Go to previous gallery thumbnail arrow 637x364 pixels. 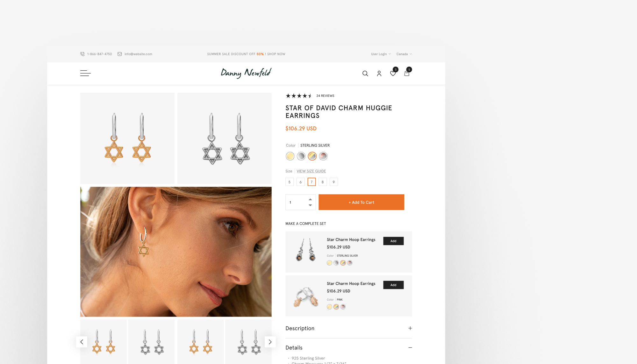(x=82, y=342)
